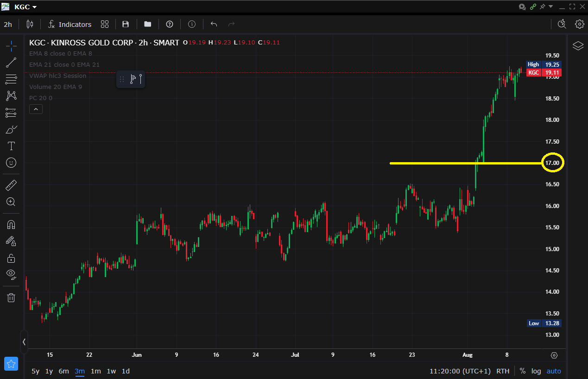Click the High 19.25 price label

[x=544, y=64]
